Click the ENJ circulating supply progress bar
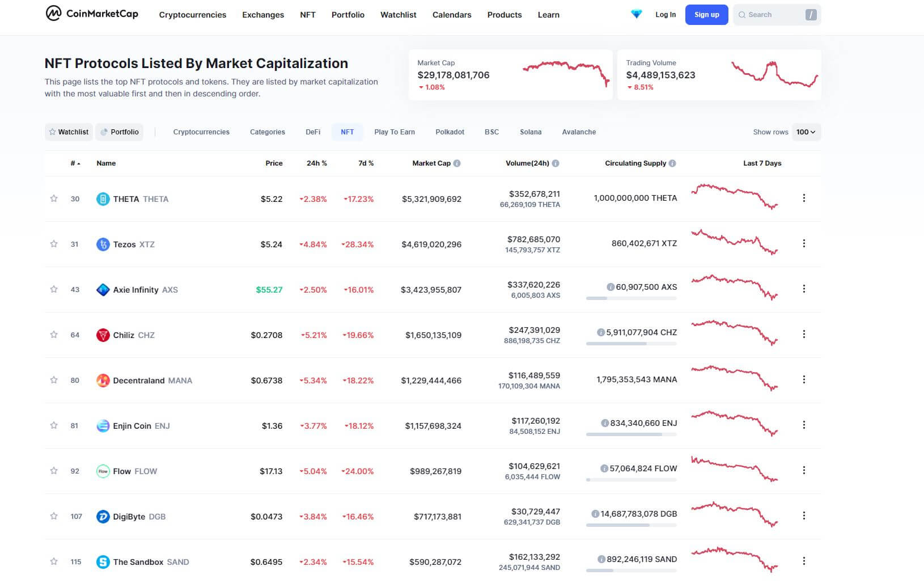This screenshot has height=583, width=924. 631,434
